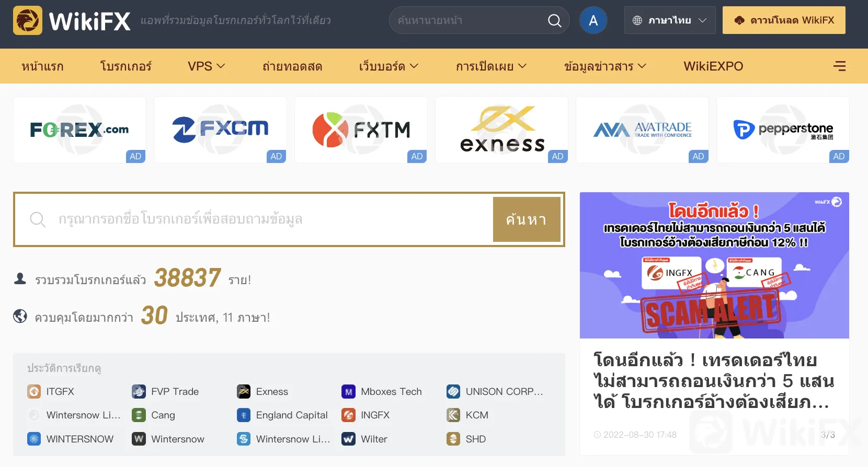Open the SHD history link
Image resolution: width=868 pixels, height=467 pixels.
click(476, 439)
